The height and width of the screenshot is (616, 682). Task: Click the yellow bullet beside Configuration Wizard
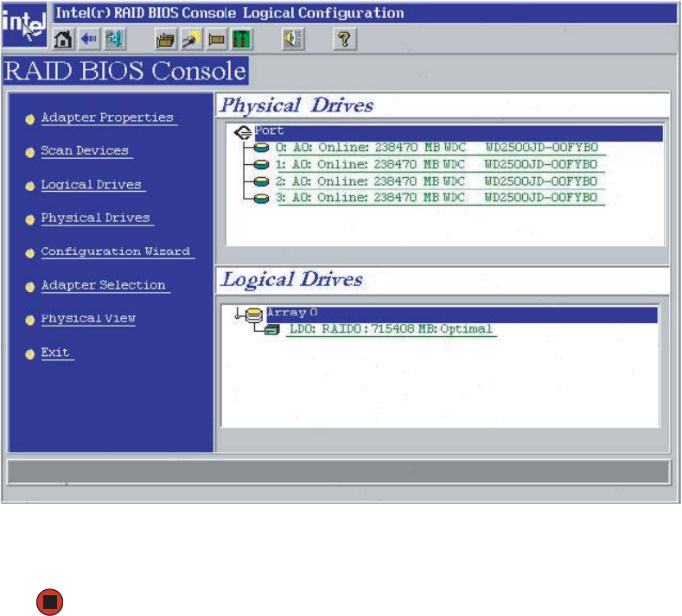(30, 253)
